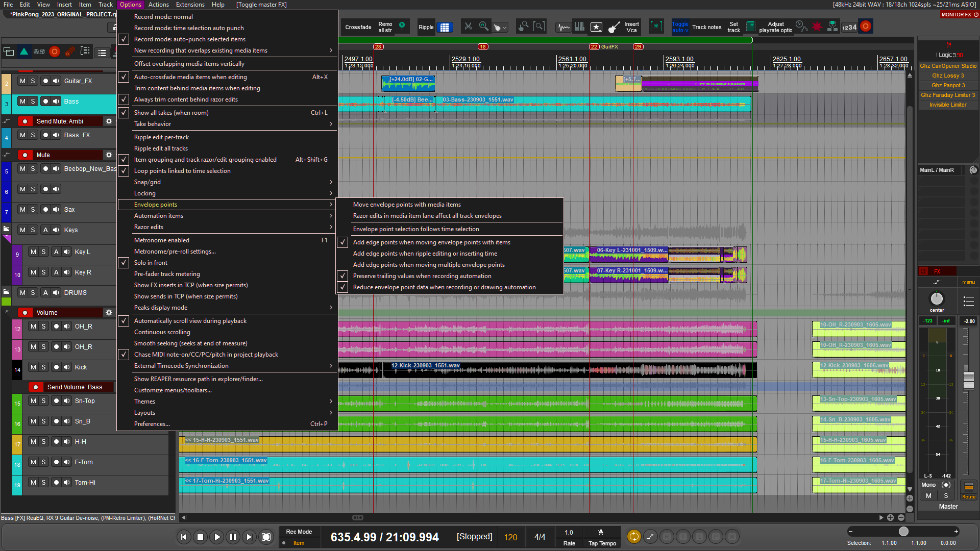Mute the Bass track
The height and width of the screenshot is (551, 980).
(22, 102)
